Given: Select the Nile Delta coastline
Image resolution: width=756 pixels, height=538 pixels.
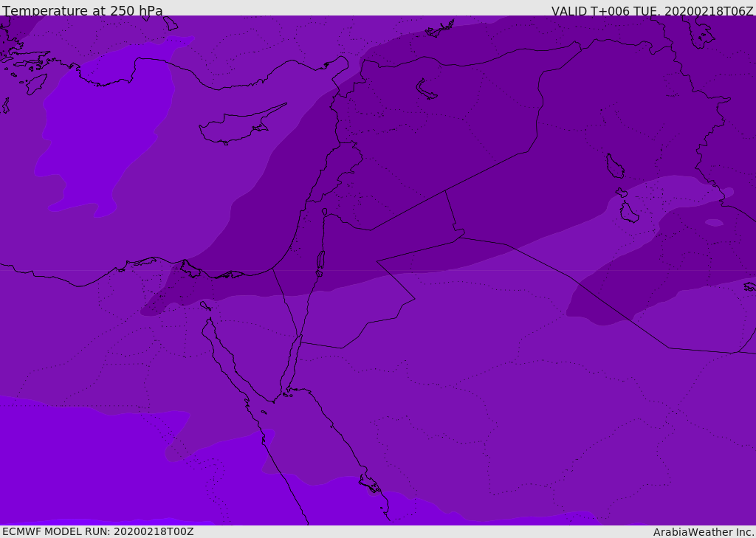Looking at the screenshot, I should pos(157,261).
